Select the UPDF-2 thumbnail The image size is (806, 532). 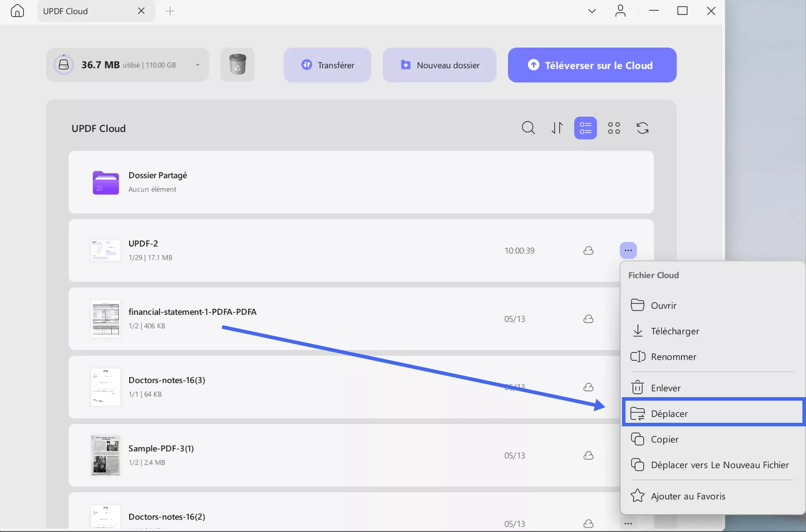click(106, 250)
